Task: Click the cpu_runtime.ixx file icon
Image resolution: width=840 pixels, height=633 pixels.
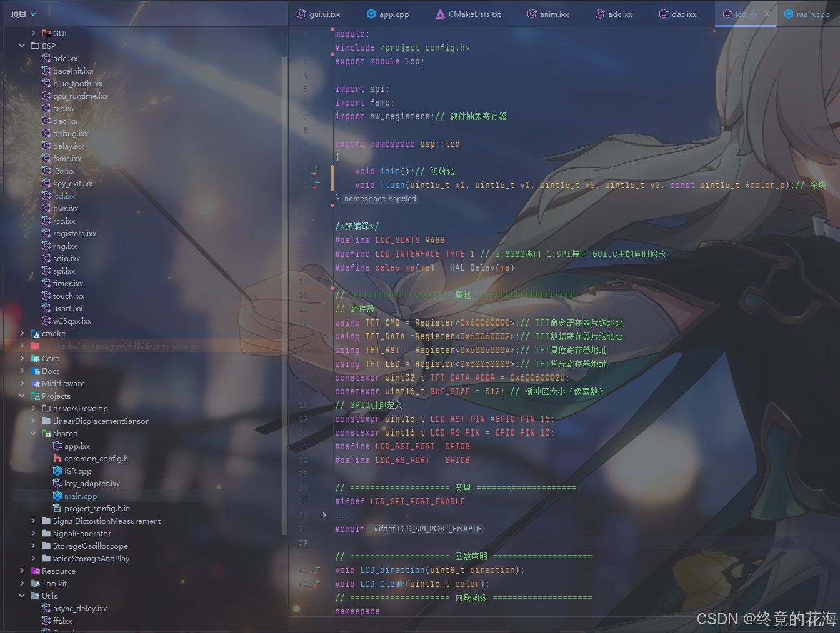Action: coord(46,96)
